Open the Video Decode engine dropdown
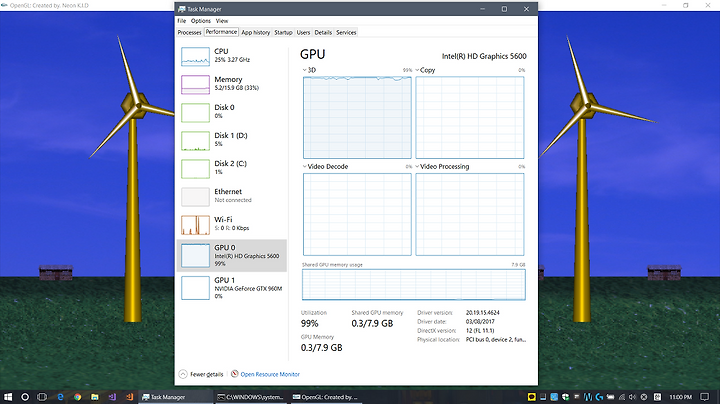 [x=325, y=167]
